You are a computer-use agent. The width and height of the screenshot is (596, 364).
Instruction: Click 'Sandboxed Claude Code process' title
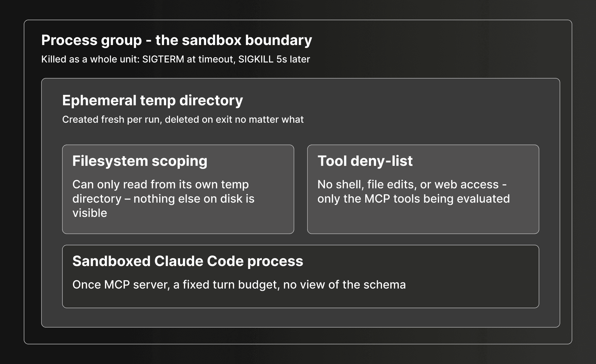(x=188, y=261)
